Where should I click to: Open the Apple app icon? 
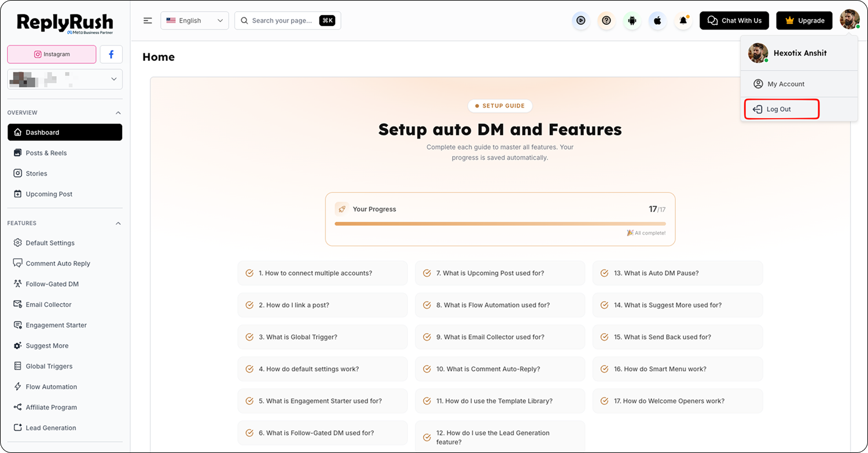(x=657, y=21)
